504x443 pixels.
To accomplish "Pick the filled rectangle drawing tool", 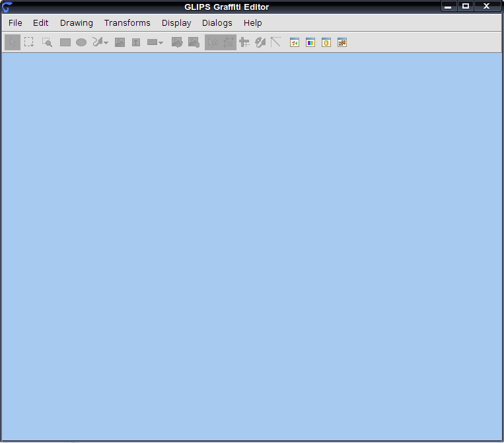I will click(x=65, y=42).
